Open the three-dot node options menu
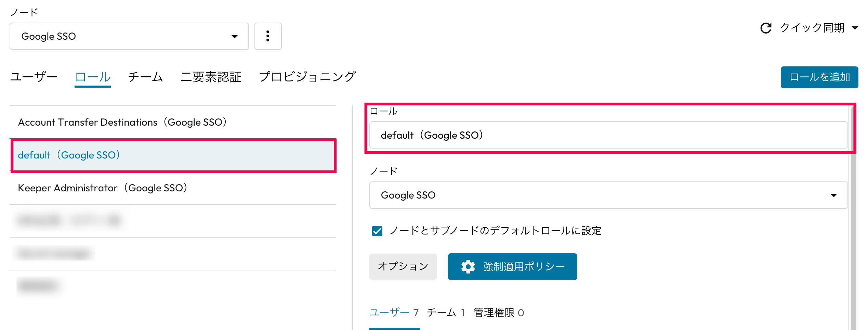Screen dimensions: 868x330 click(268, 36)
